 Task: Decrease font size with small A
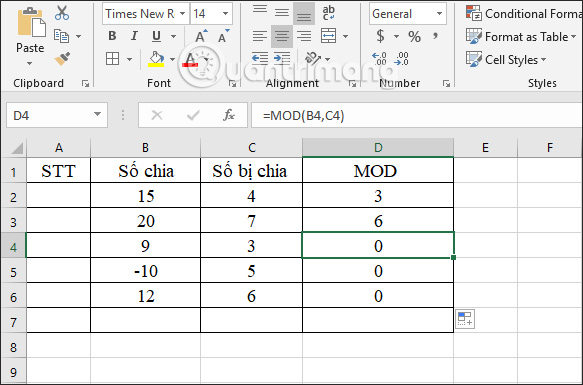coord(224,36)
